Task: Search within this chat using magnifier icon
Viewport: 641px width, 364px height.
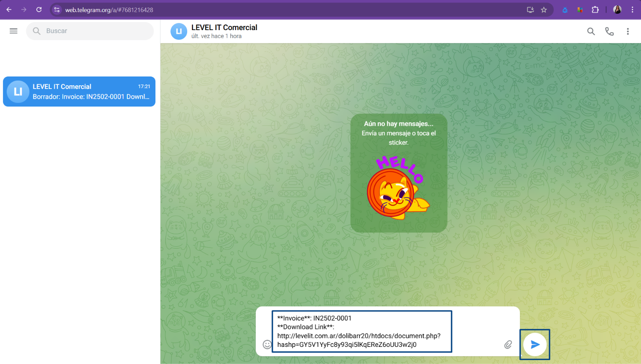Action: (x=591, y=31)
